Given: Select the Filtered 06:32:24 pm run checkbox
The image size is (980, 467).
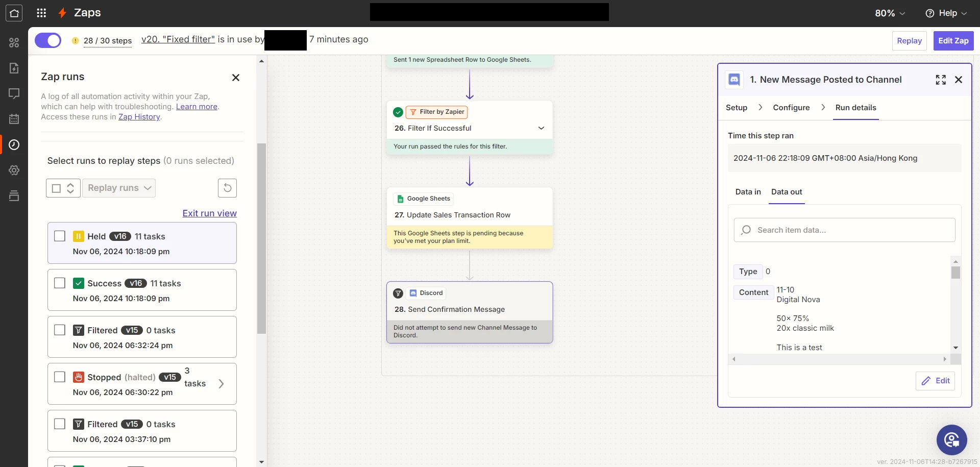Looking at the screenshot, I should point(60,330).
